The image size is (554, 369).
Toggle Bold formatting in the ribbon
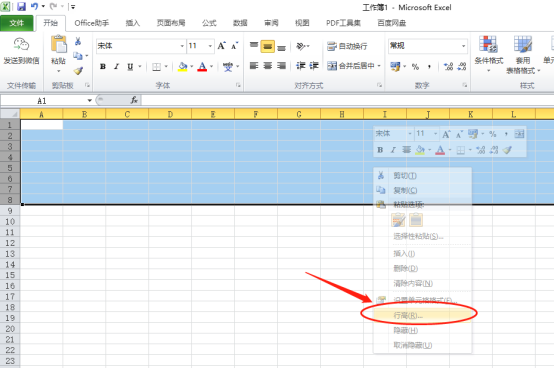[103, 66]
